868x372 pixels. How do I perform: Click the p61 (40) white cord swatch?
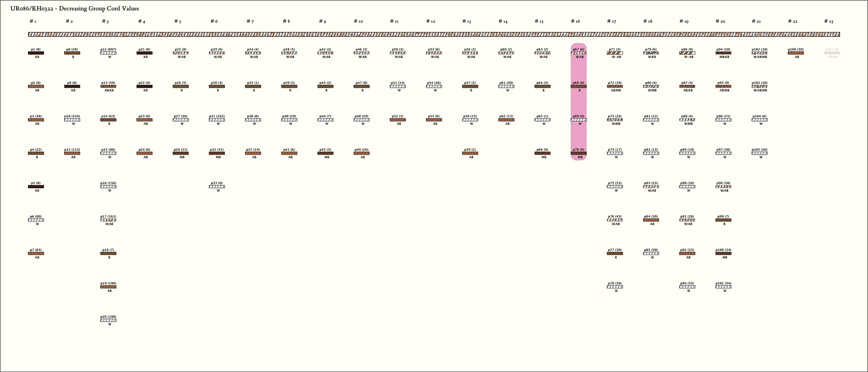pyautogui.click(x=506, y=86)
